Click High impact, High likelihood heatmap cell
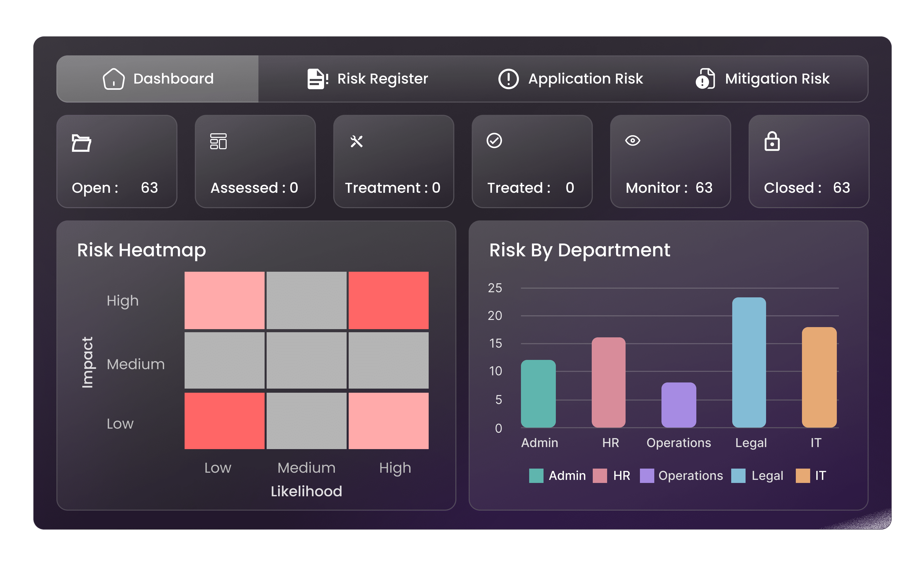The width and height of the screenshot is (924, 566). (x=388, y=300)
